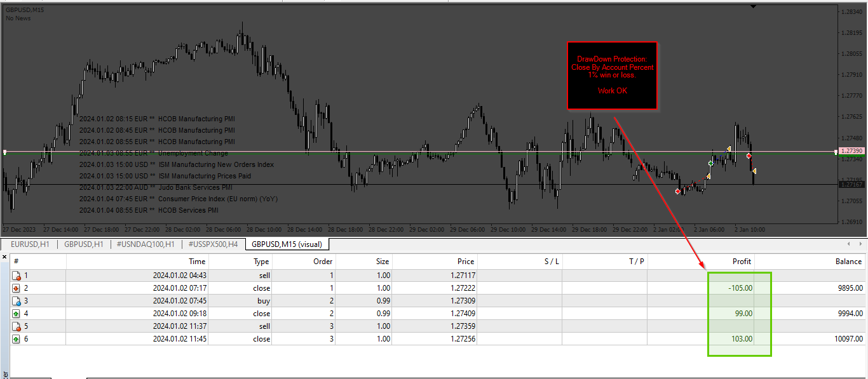Sort by the # column header

coord(38,261)
